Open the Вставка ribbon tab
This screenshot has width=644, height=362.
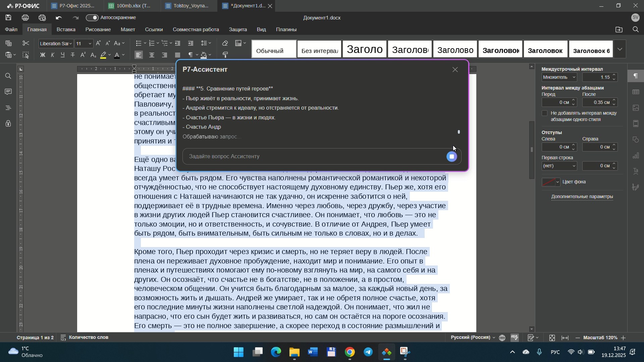click(x=66, y=30)
